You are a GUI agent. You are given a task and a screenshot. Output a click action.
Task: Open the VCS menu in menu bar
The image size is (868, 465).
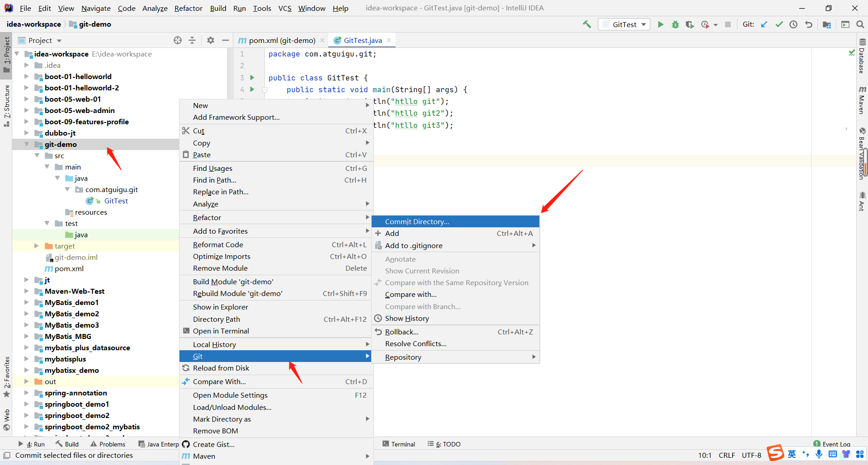[x=285, y=8]
